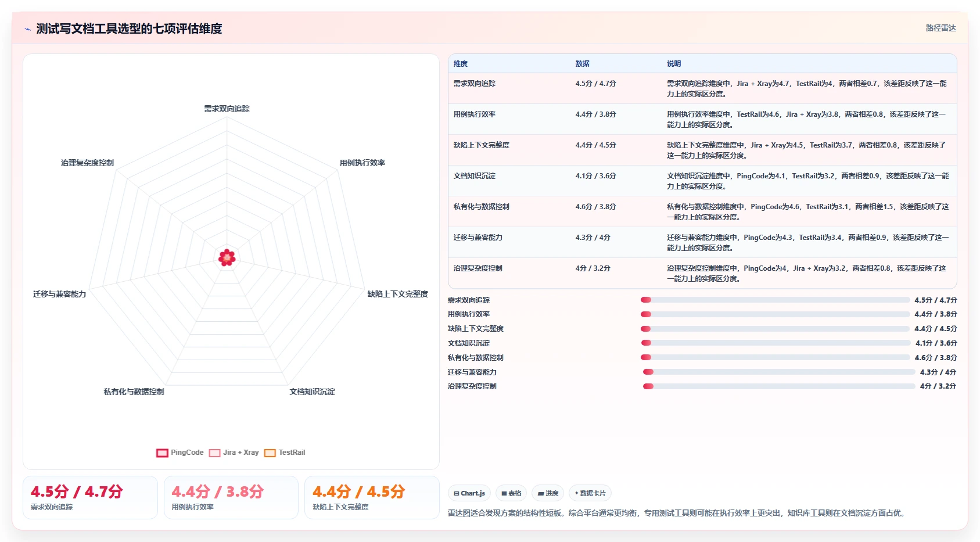Click the radar axis label 治理复杂度控制

tap(88, 163)
